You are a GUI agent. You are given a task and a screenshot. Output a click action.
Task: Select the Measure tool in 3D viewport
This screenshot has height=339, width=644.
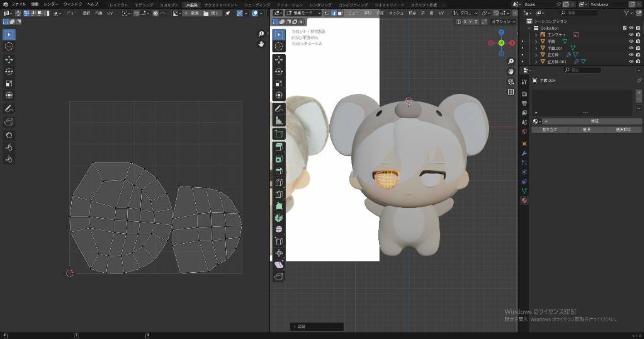(279, 120)
